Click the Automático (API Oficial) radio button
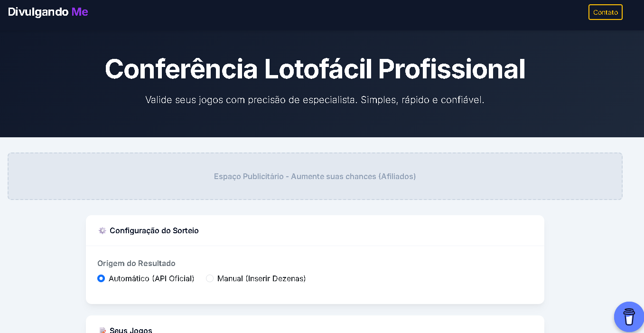 click(x=101, y=278)
